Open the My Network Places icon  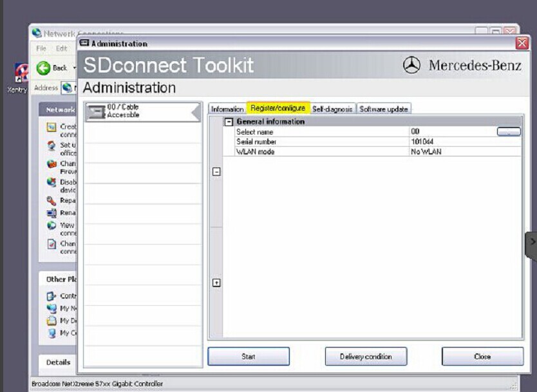tap(52, 308)
